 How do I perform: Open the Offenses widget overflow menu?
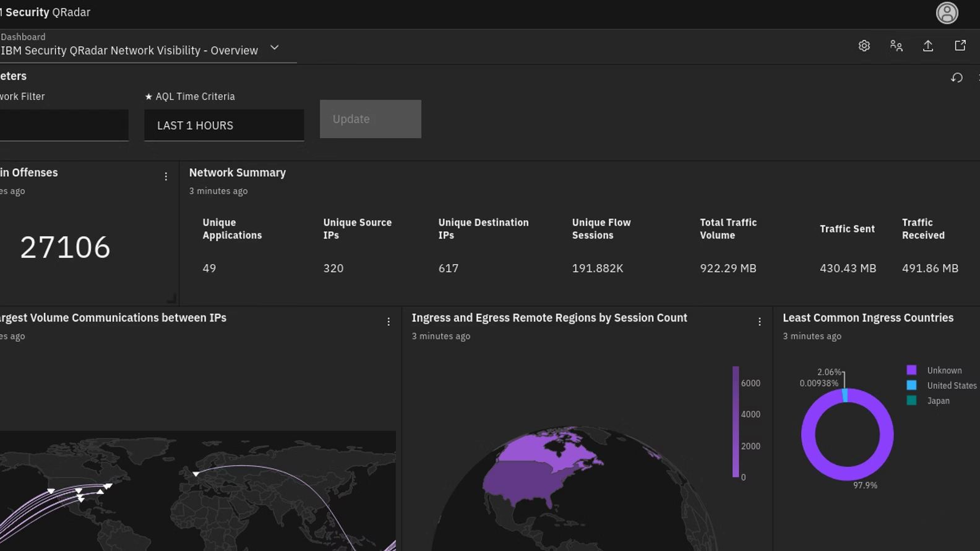[166, 177]
